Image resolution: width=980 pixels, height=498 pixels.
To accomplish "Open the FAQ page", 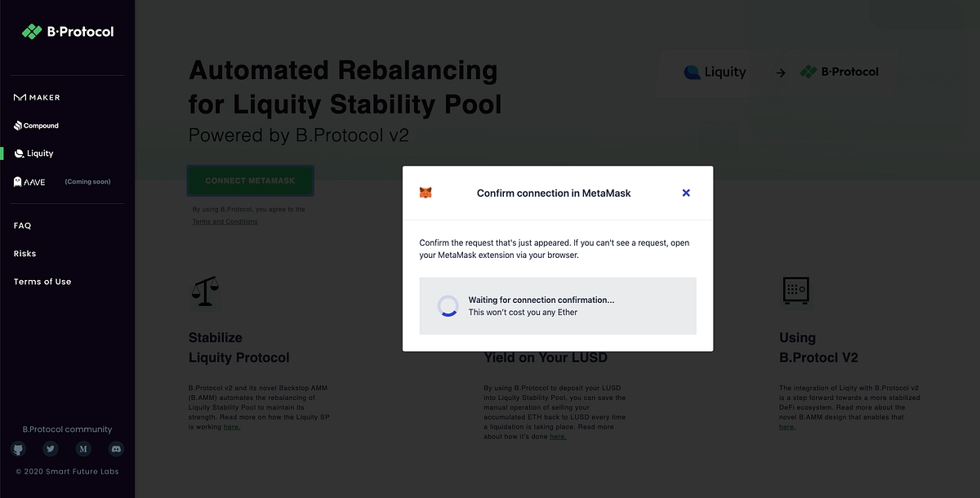I will [23, 225].
